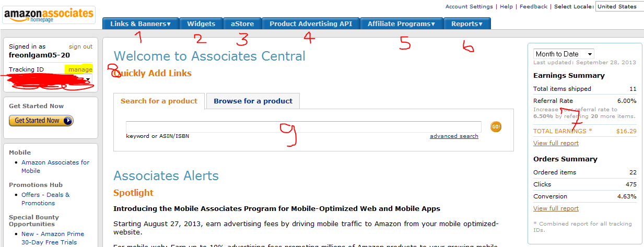The height and width of the screenshot is (247, 644).
Task: Go to the Widgets tab
Action: point(201,23)
